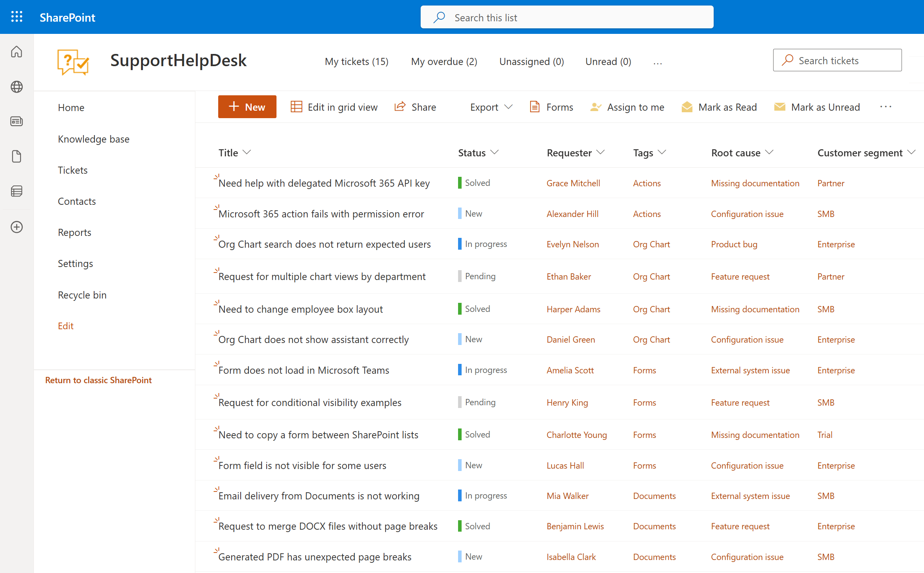Open the files page icon in left rail

17,156
